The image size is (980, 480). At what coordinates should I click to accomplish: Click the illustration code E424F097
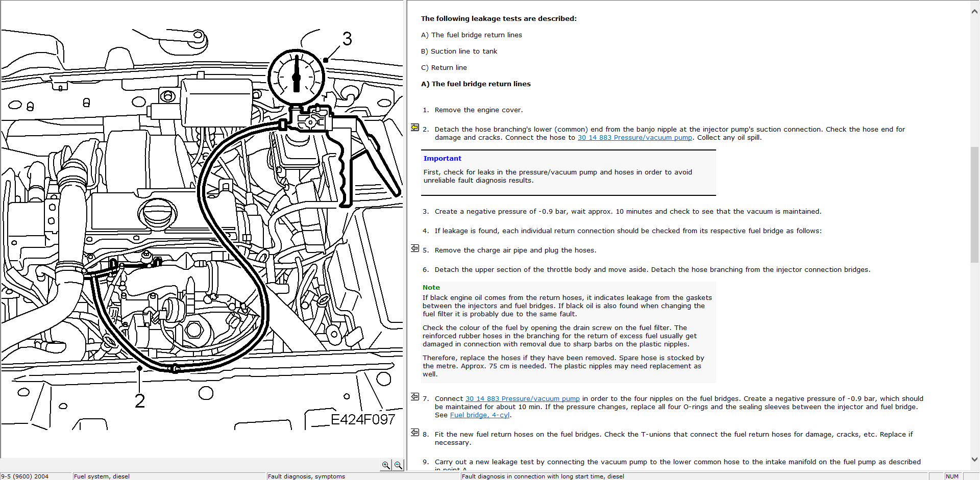click(x=363, y=419)
